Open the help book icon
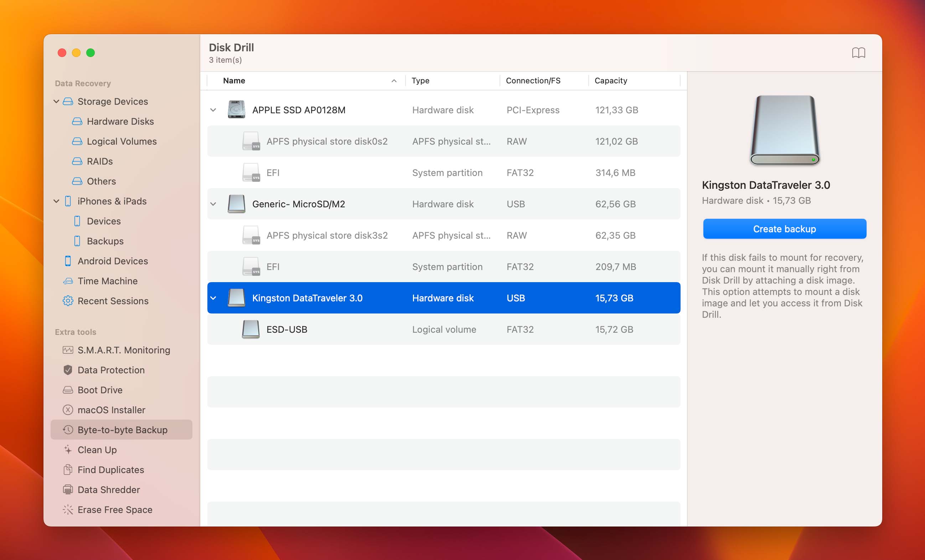The image size is (925, 560). point(858,53)
